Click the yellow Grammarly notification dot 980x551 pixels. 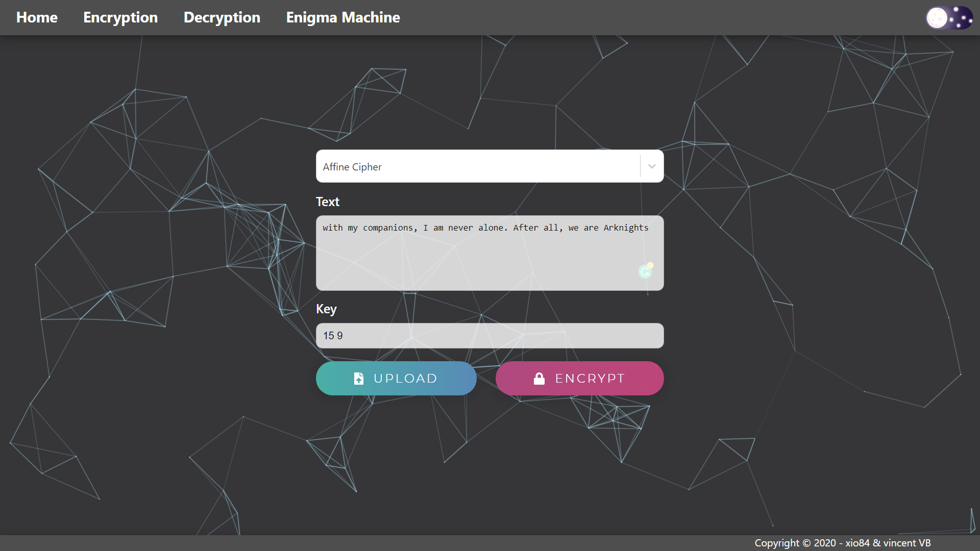click(x=650, y=265)
